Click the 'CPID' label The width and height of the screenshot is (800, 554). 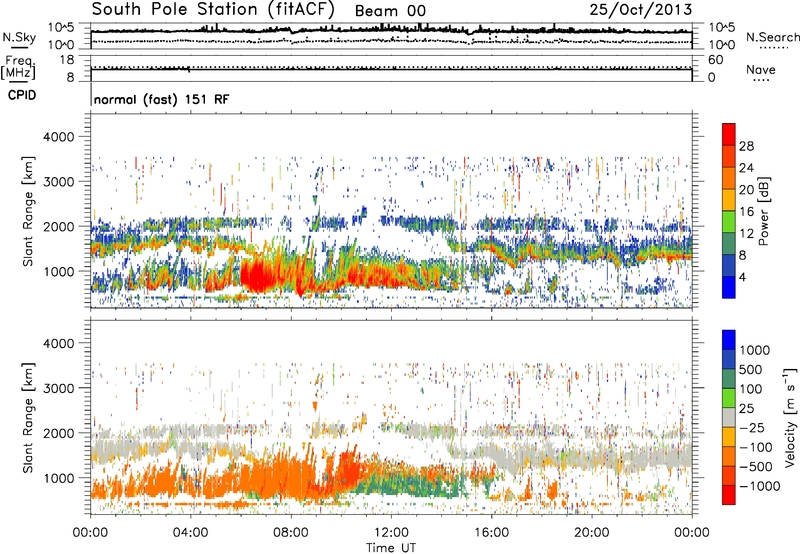point(22,95)
